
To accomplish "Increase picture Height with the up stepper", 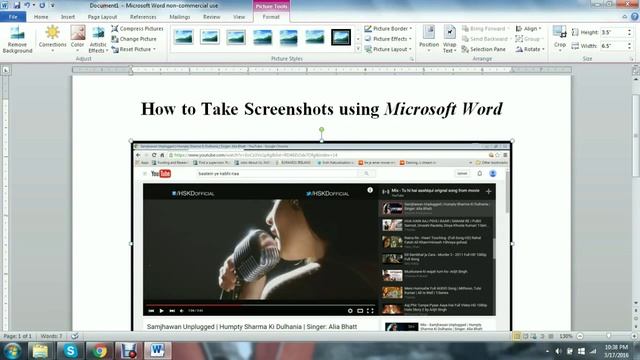I will [630, 30].
